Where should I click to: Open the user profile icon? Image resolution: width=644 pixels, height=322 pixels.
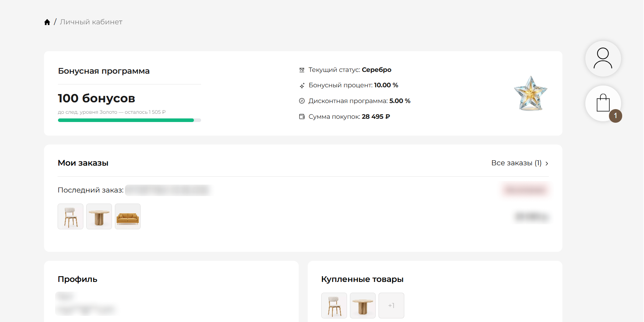pos(603,58)
